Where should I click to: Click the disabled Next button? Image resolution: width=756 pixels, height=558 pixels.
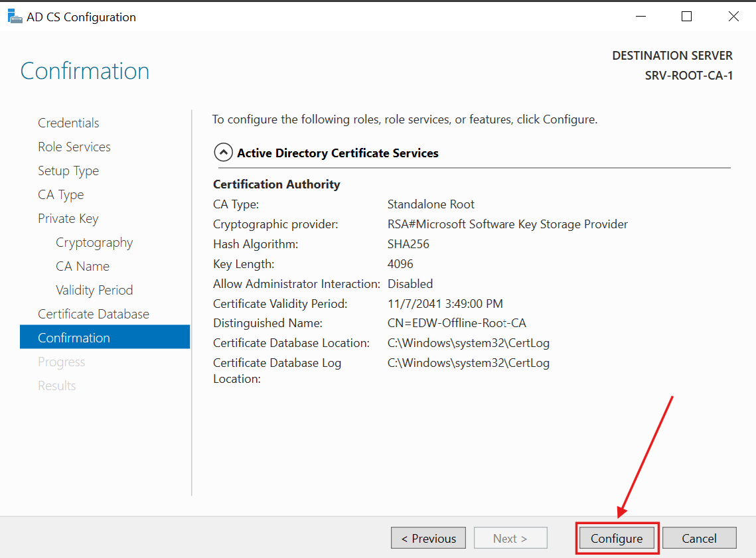click(x=510, y=537)
